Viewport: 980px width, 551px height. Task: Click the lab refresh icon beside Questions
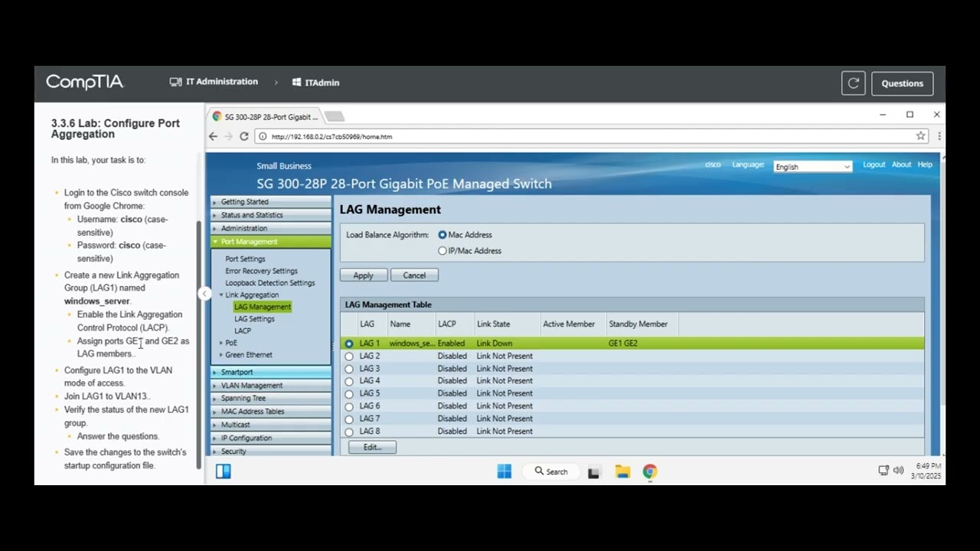853,83
